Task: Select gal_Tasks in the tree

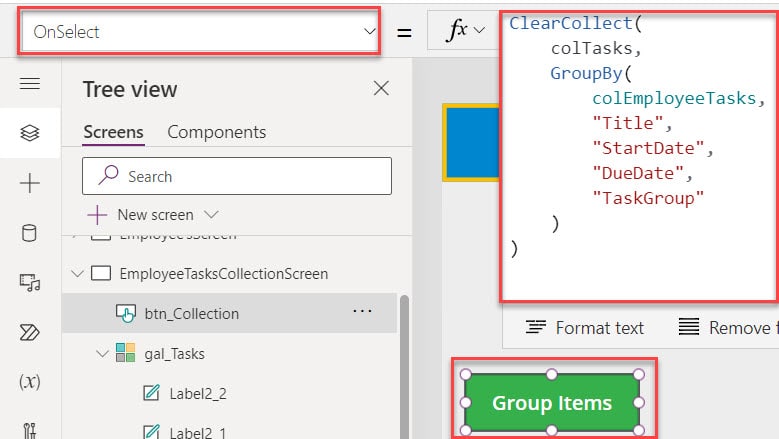Action: click(174, 354)
